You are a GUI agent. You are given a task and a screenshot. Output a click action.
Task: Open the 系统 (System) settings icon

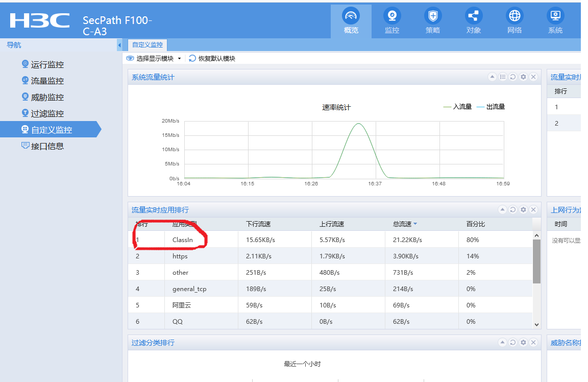555,21
